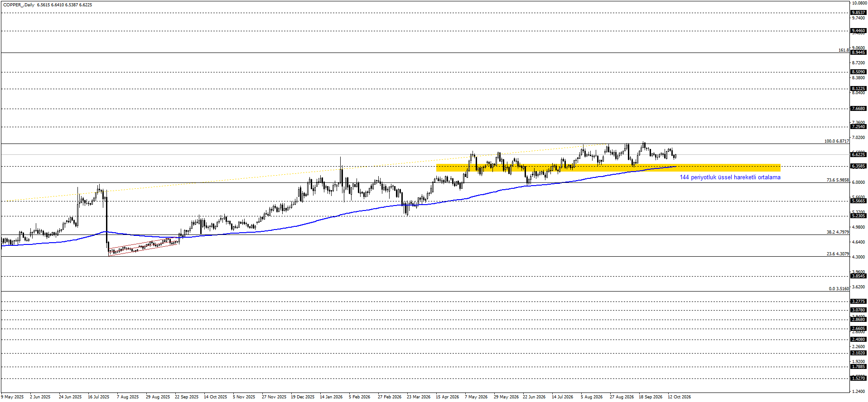868x402 pixels.
Task: Click the 2.1020 price level tag
Action: click(x=858, y=353)
